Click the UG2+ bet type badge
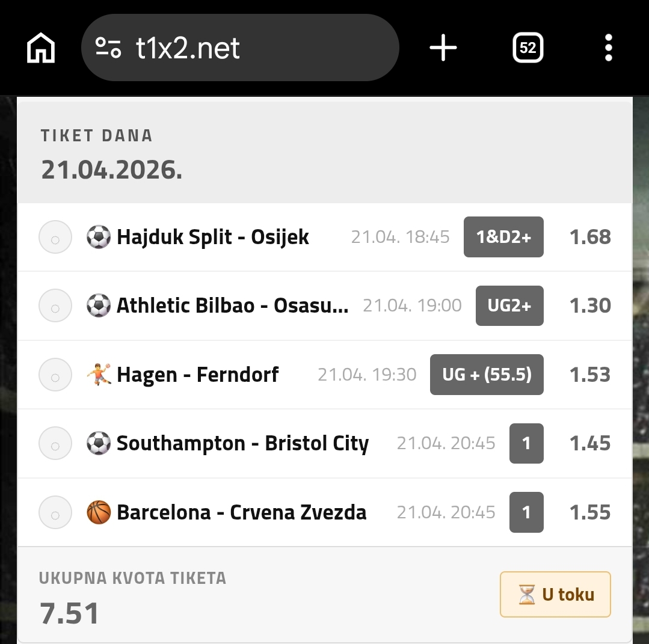Screen dimensions: 649x644 509,305
